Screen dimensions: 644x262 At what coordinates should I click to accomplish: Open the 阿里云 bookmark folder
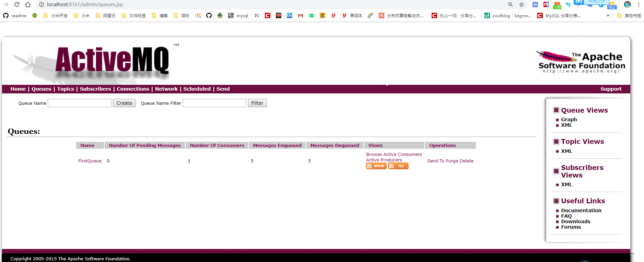pyautogui.click(x=106, y=15)
